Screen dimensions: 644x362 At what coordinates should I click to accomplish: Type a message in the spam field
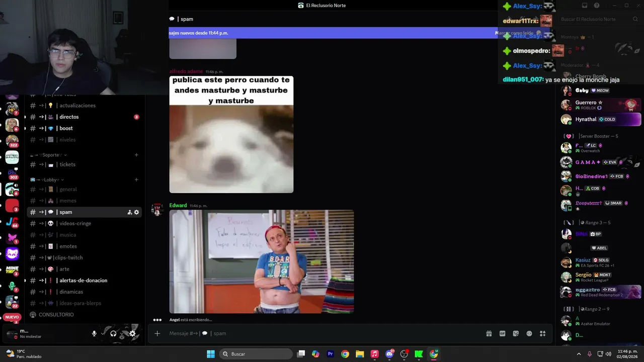click(x=322, y=333)
